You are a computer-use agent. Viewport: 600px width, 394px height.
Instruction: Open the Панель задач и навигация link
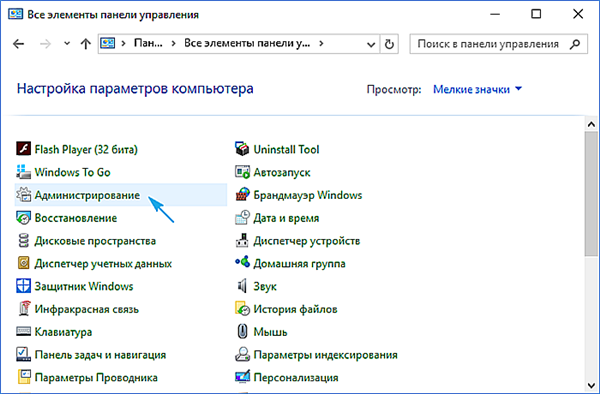(x=100, y=355)
